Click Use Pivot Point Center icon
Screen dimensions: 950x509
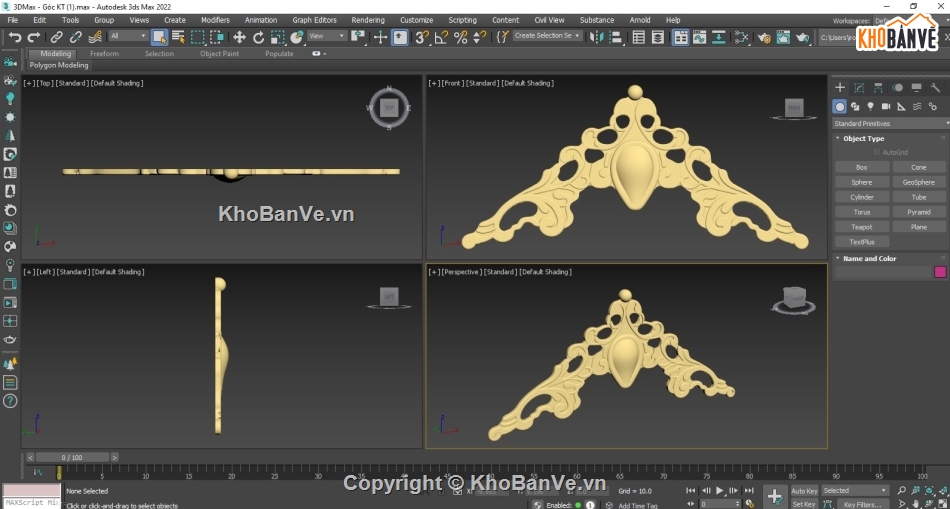(x=358, y=37)
